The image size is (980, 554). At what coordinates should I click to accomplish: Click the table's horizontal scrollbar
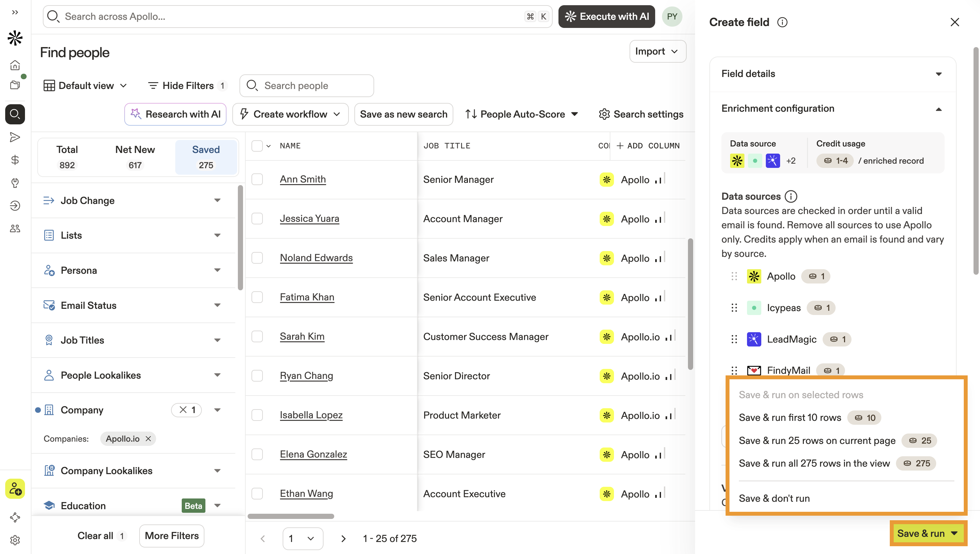(x=291, y=516)
